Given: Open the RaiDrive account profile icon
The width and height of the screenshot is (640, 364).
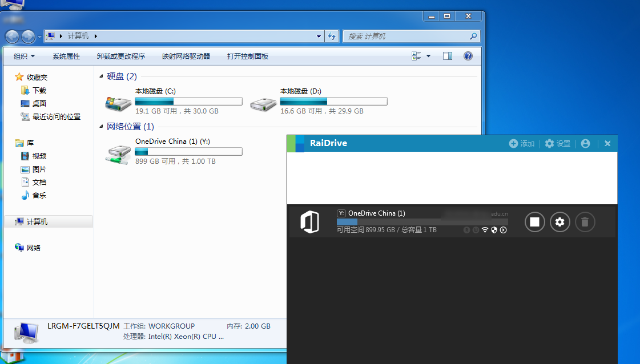Looking at the screenshot, I should tap(585, 143).
